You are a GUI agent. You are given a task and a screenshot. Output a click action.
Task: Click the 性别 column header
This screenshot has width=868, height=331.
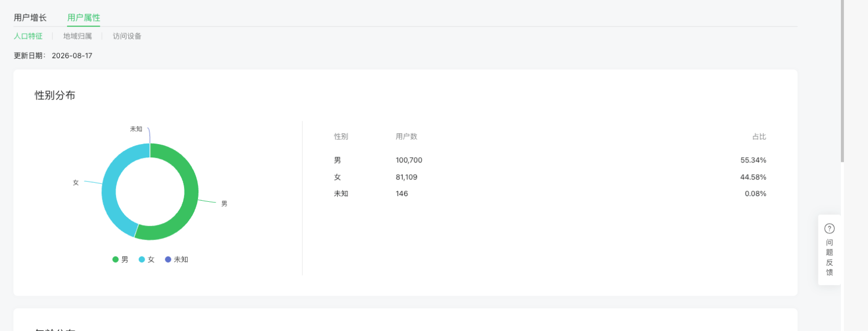coord(341,136)
